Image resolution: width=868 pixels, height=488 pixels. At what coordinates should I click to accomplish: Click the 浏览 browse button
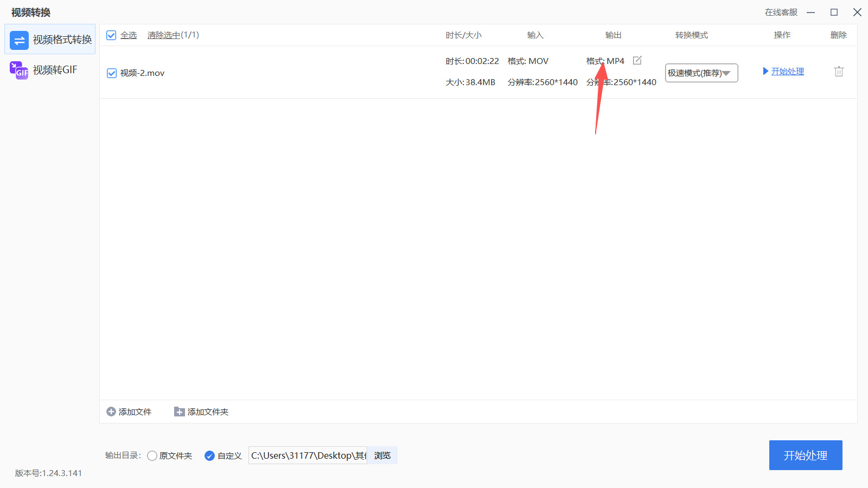382,455
